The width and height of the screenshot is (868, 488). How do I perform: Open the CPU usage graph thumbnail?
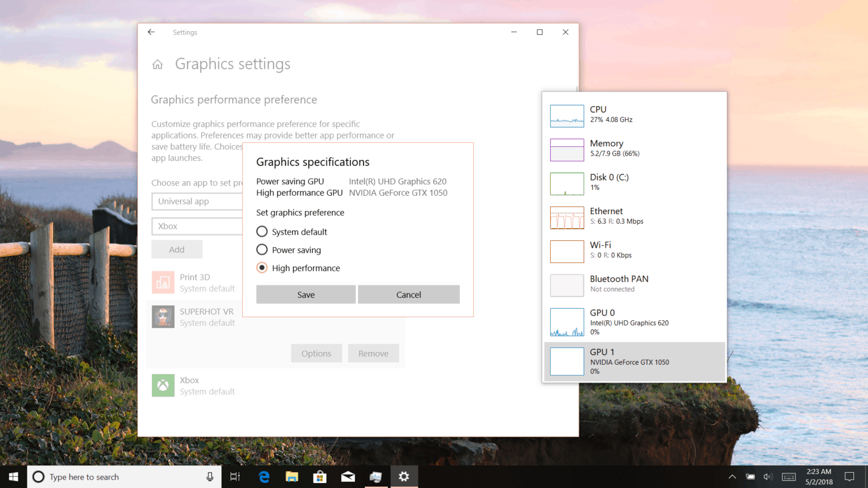pos(567,116)
